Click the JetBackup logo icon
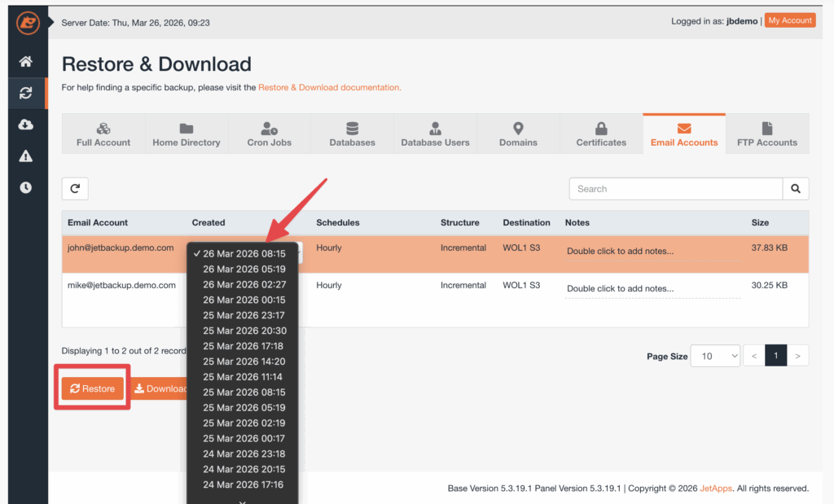 click(x=26, y=23)
